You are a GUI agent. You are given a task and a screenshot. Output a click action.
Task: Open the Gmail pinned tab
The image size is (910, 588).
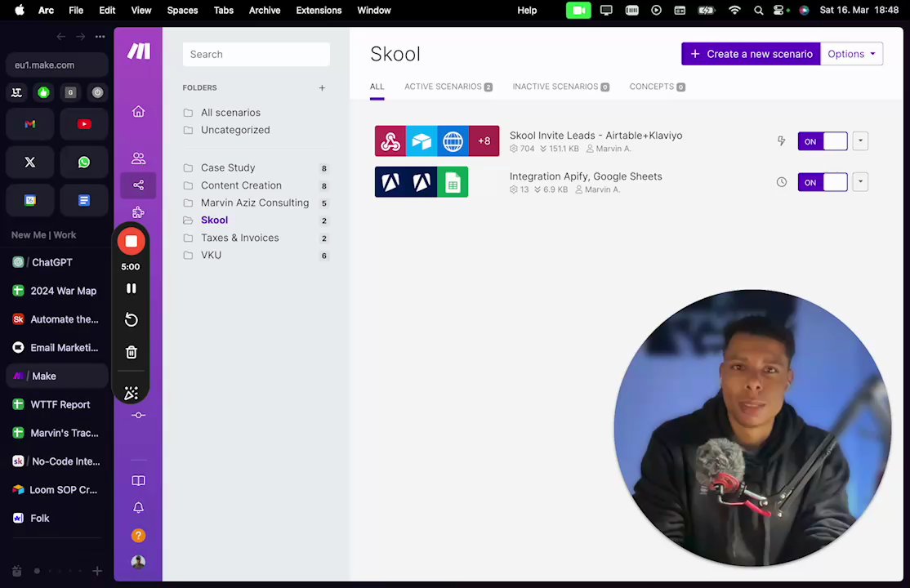(x=30, y=124)
